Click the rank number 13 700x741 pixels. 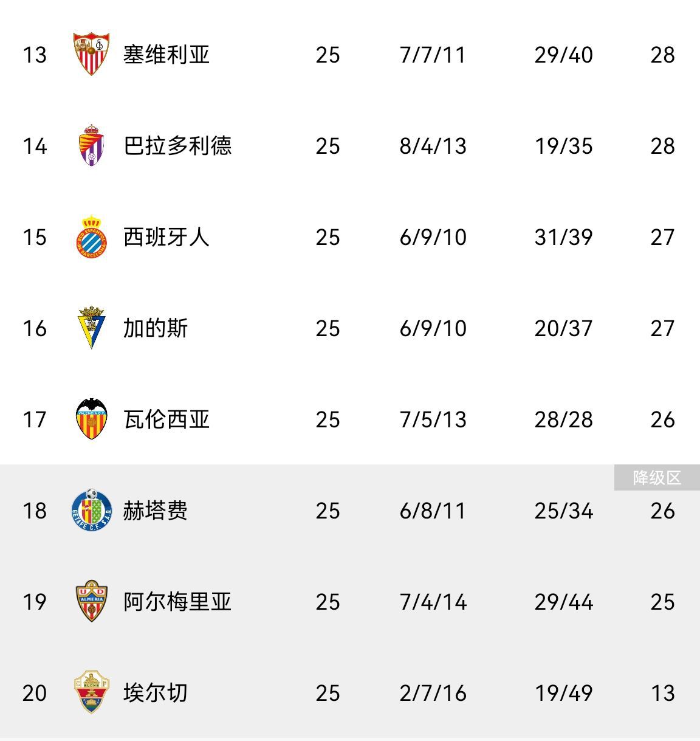coord(34,55)
